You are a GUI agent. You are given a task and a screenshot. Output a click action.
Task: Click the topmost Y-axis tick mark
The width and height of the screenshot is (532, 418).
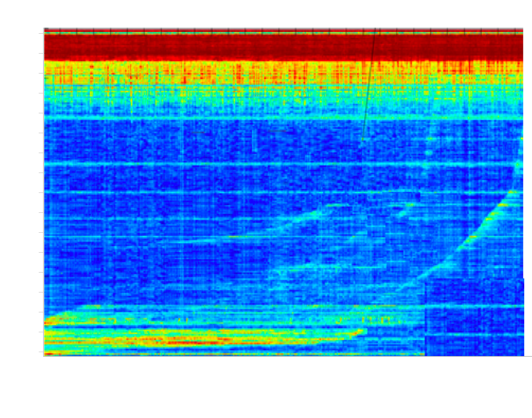[41, 34]
